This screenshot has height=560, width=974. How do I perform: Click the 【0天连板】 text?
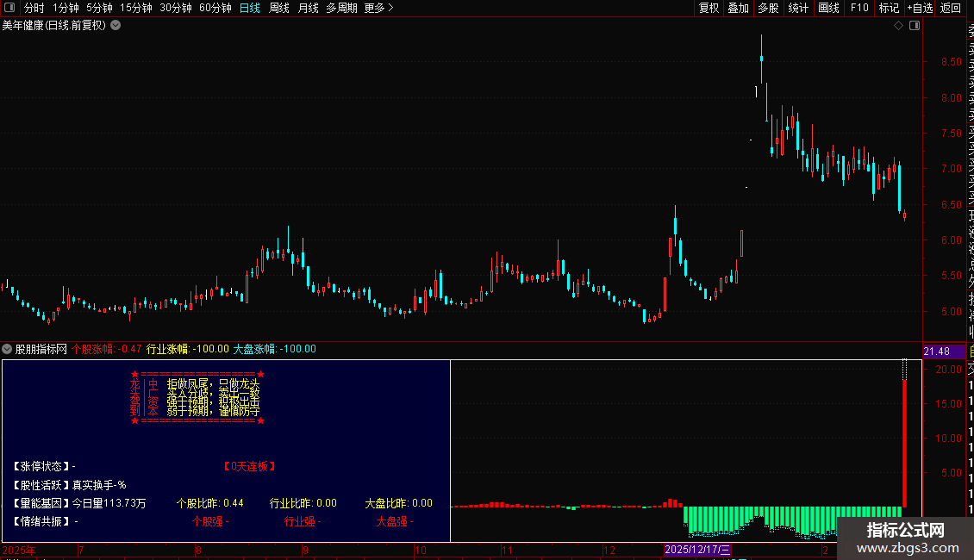click(x=249, y=466)
